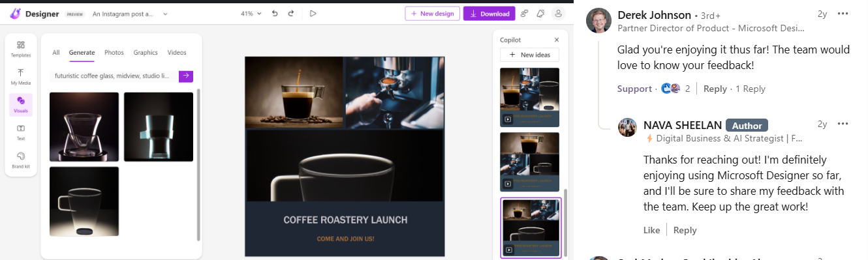Select generated glass mug with handle image

click(84, 201)
